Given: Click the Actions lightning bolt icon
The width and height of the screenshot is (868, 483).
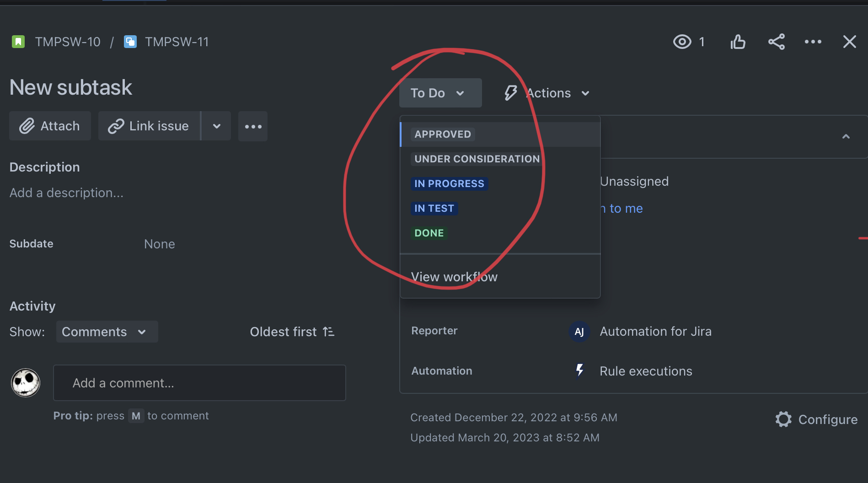Looking at the screenshot, I should 511,92.
